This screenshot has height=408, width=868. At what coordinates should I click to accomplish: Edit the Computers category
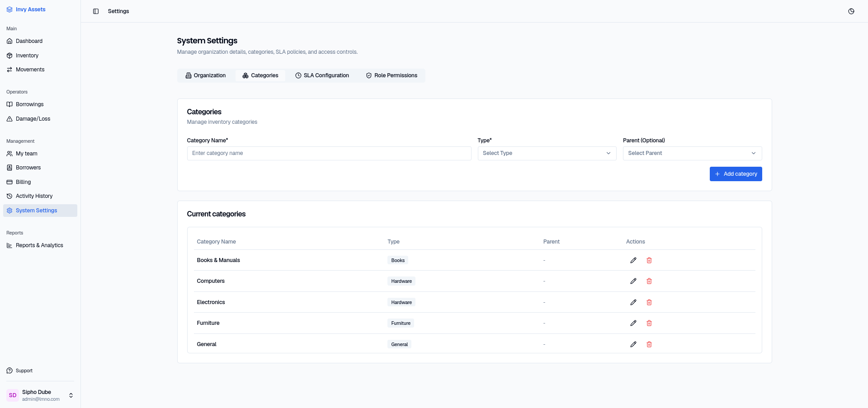tap(633, 281)
